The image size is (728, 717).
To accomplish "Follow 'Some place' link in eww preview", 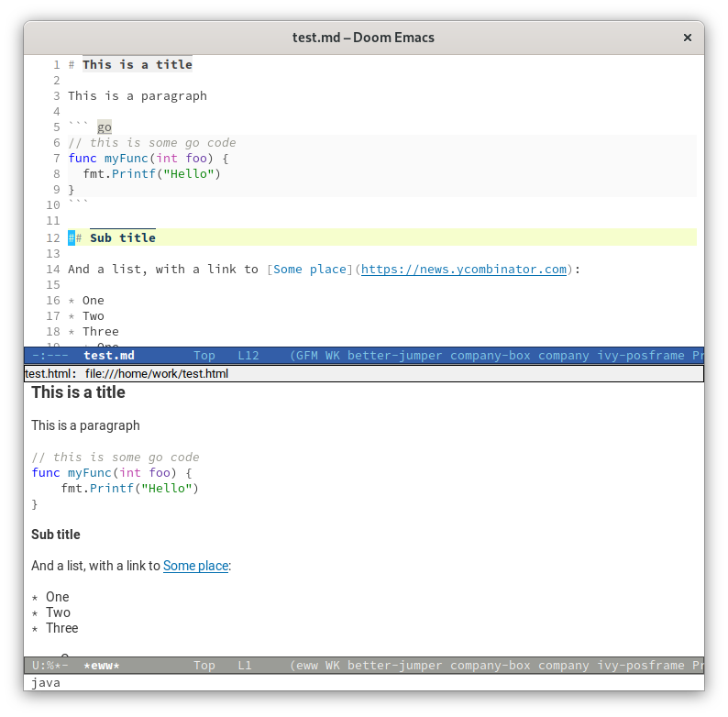I will click(195, 566).
